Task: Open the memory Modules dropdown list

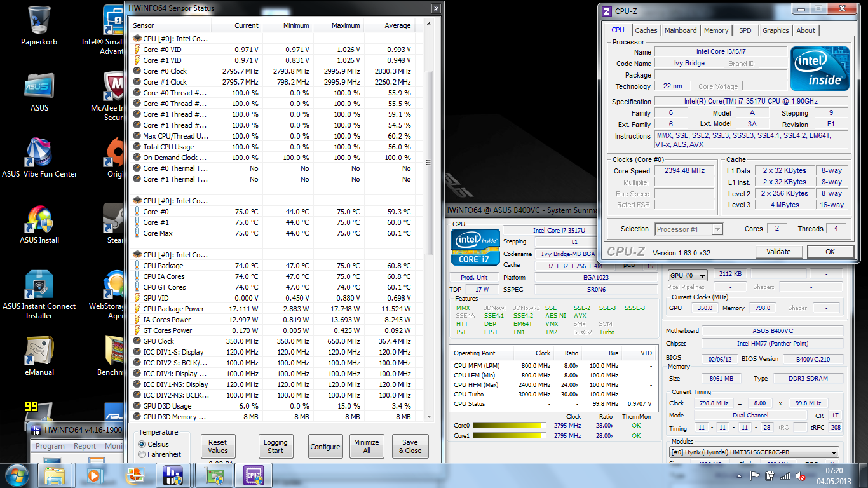Action: click(x=754, y=452)
